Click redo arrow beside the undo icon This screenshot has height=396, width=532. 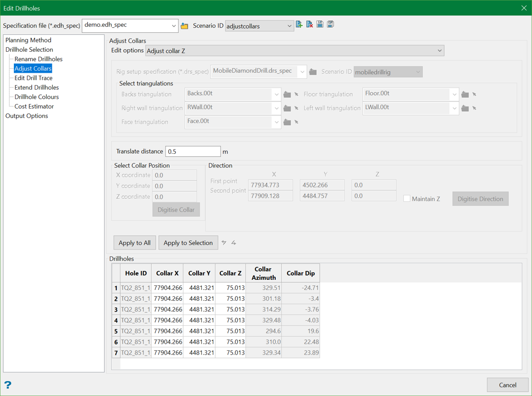coord(234,243)
